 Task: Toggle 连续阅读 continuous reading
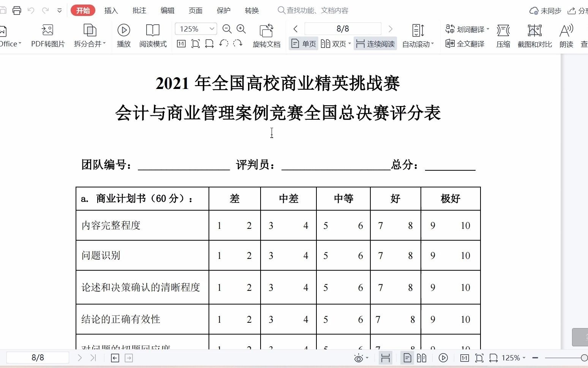375,44
